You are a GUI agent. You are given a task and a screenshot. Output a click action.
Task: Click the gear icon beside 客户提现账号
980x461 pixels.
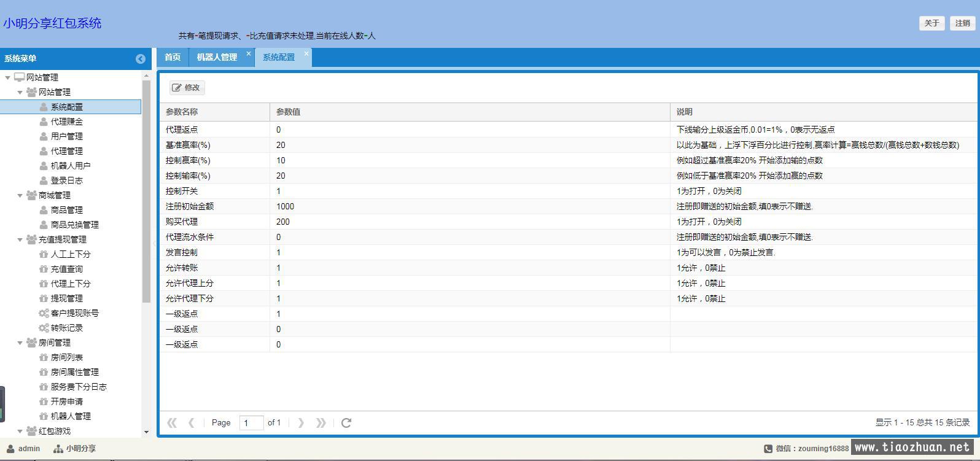click(44, 313)
